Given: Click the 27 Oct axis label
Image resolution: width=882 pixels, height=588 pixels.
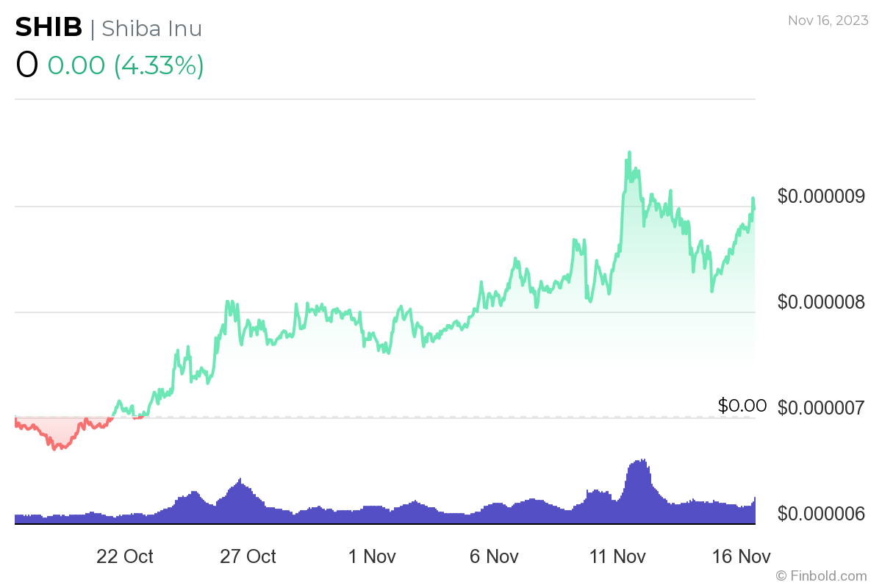Looking at the screenshot, I should [248, 556].
